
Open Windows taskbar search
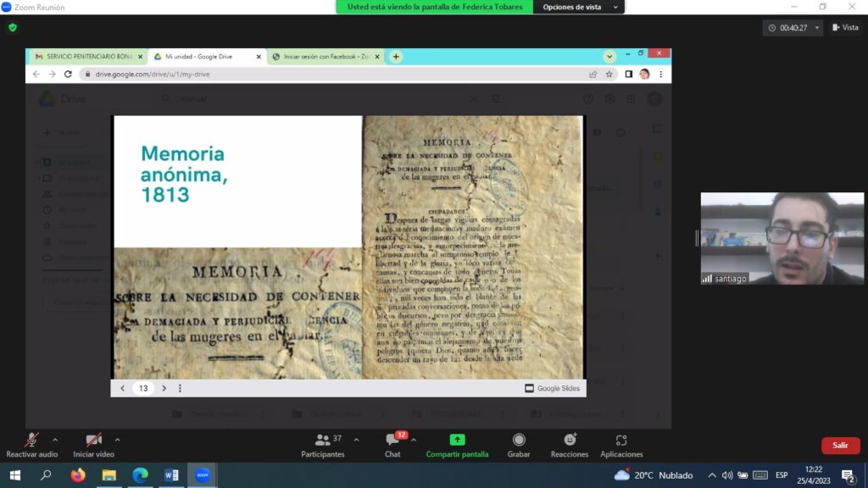coord(46,475)
